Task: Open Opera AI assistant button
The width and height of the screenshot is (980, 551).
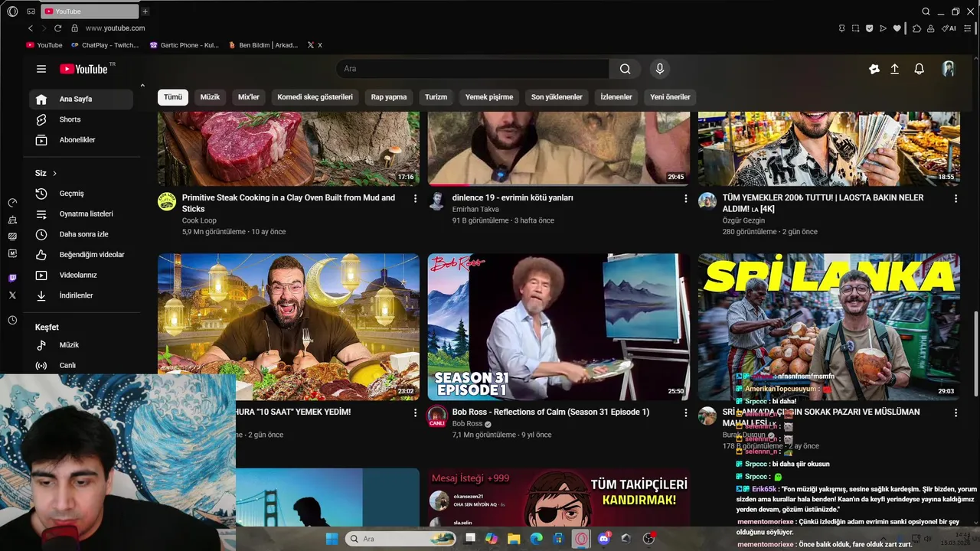Action: (x=949, y=28)
